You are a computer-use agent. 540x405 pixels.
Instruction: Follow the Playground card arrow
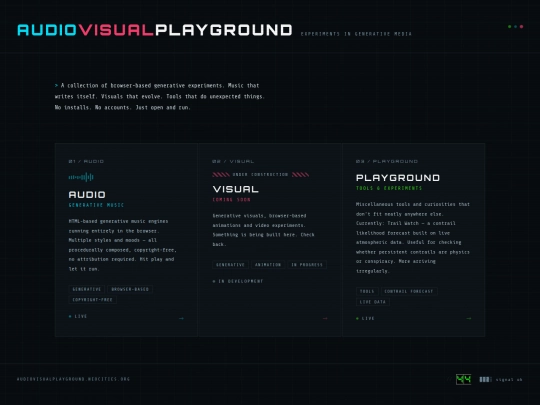tap(469, 319)
